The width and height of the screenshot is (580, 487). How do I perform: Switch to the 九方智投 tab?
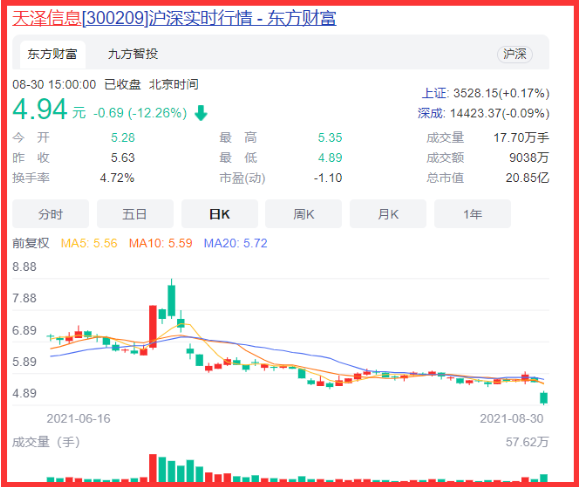click(x=133, y=54)
